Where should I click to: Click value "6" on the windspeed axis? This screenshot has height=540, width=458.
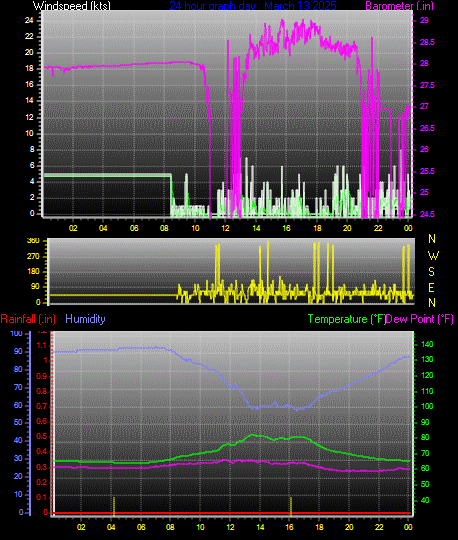pos(32,165)
